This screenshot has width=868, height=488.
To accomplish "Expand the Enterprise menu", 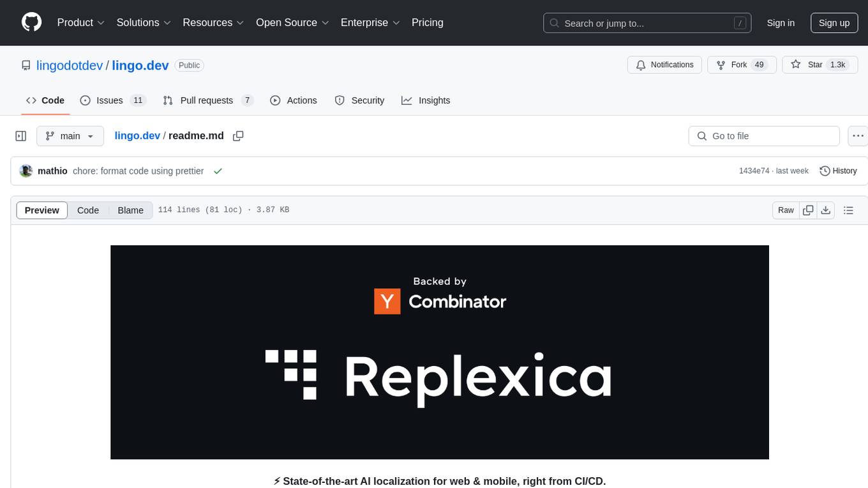I will [x=370, y=22].
